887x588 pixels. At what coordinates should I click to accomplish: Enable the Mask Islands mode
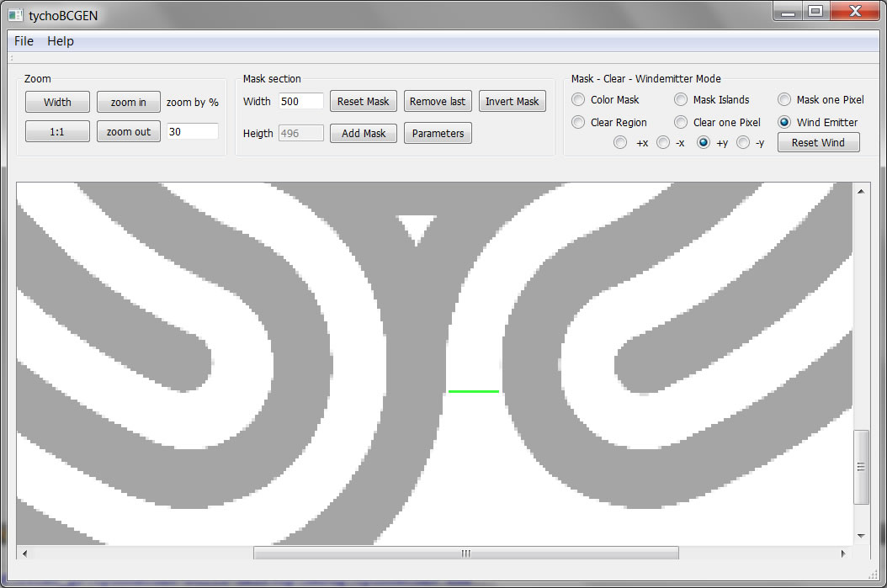pyautogui.click(x=681, y=99)
